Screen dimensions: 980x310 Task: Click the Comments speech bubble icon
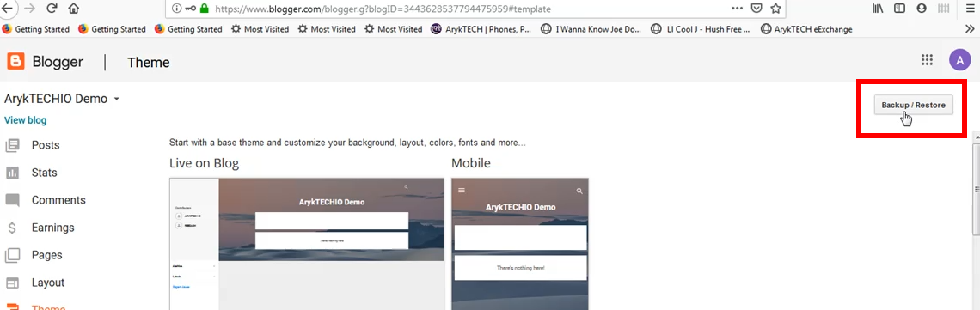click(13, 201)
